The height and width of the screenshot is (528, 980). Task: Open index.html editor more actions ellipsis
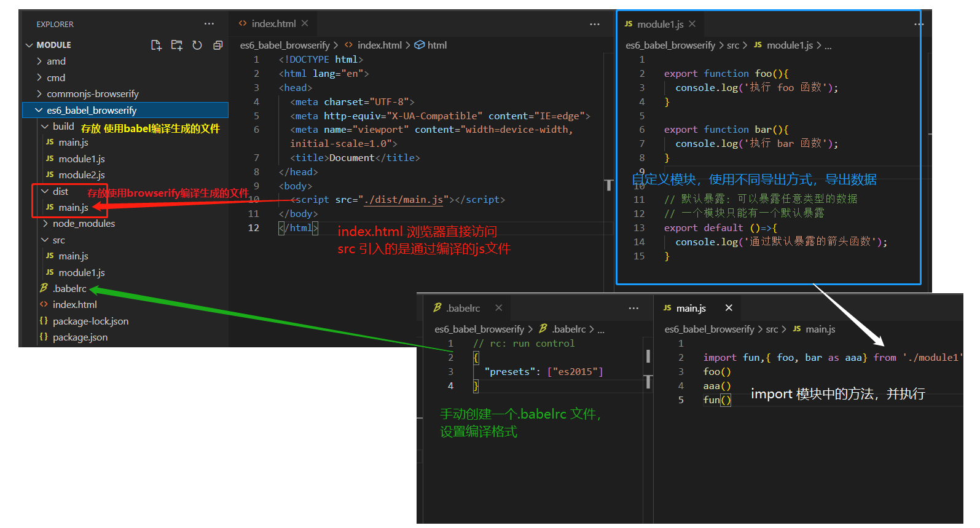pos(594,24)
